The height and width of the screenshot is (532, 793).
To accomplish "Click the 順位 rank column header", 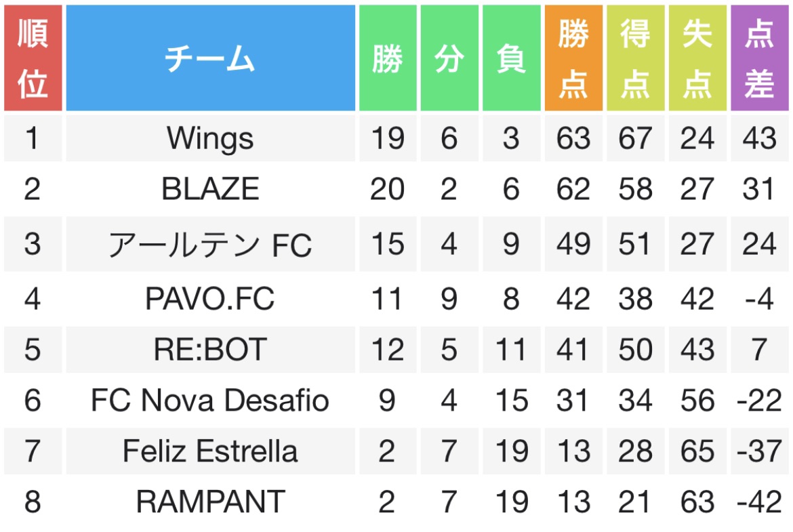I will (x=33, y=58).
